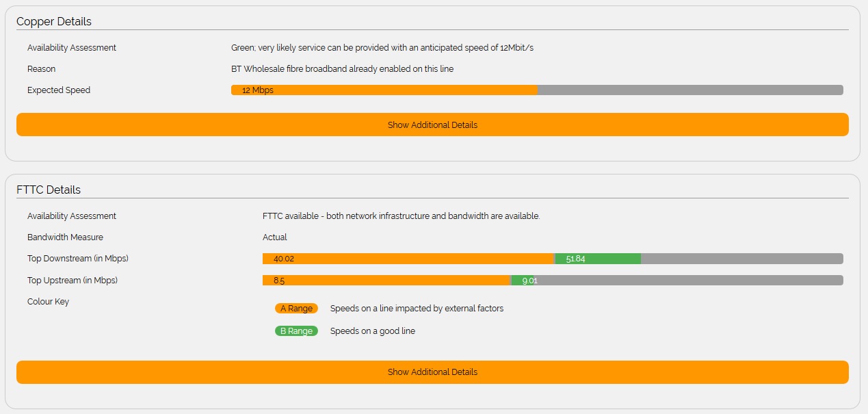Click the orange 12 Mbps expected speed bar
The height and width of the screenshot is (414, 868).
point(384,90)
